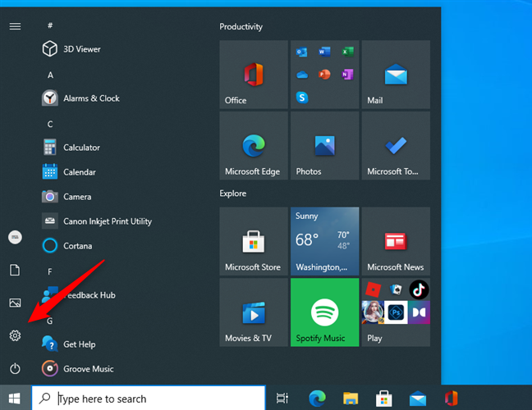
Task: Jump to letter A in app list
Action: pos(50,75)
